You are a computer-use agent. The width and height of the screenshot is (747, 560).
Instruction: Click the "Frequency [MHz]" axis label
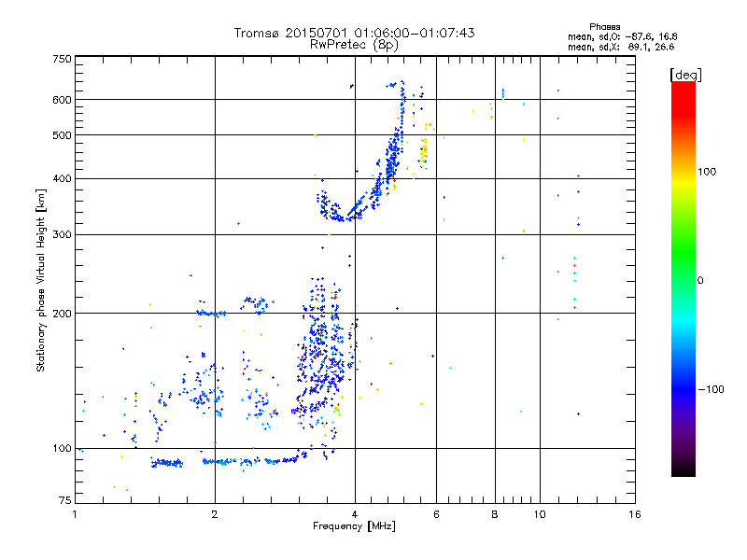coord(354,526)
